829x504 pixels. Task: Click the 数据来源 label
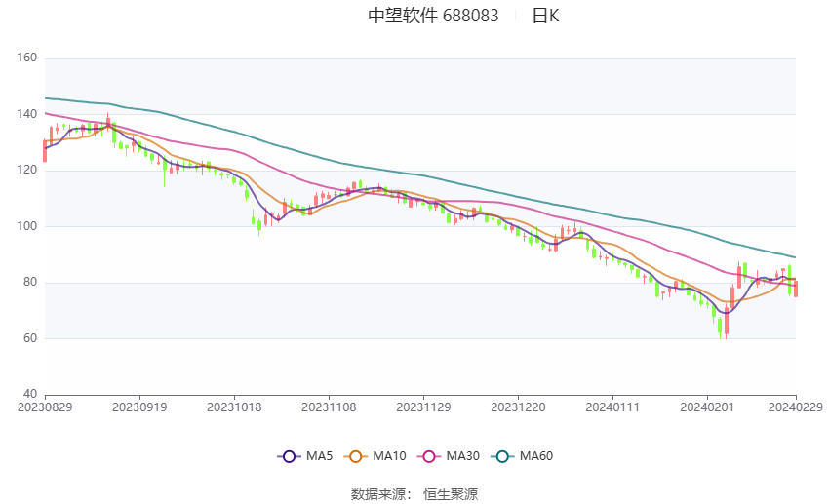[x=378, y=494]
